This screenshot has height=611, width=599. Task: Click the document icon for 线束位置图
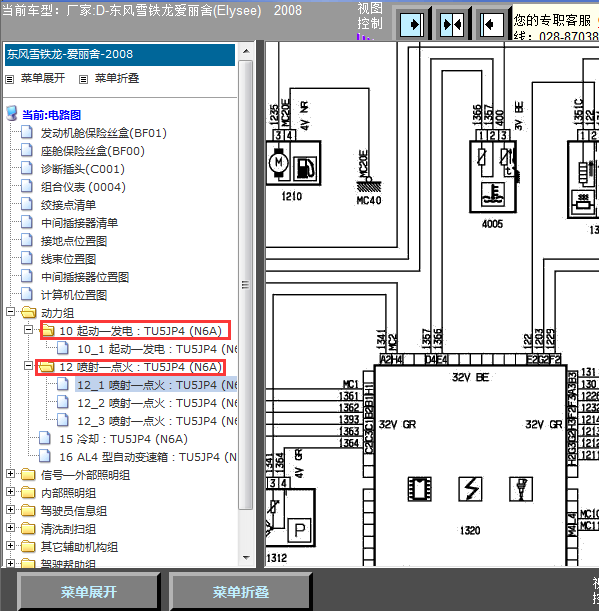pyautogui.click(x=27, y=258)
